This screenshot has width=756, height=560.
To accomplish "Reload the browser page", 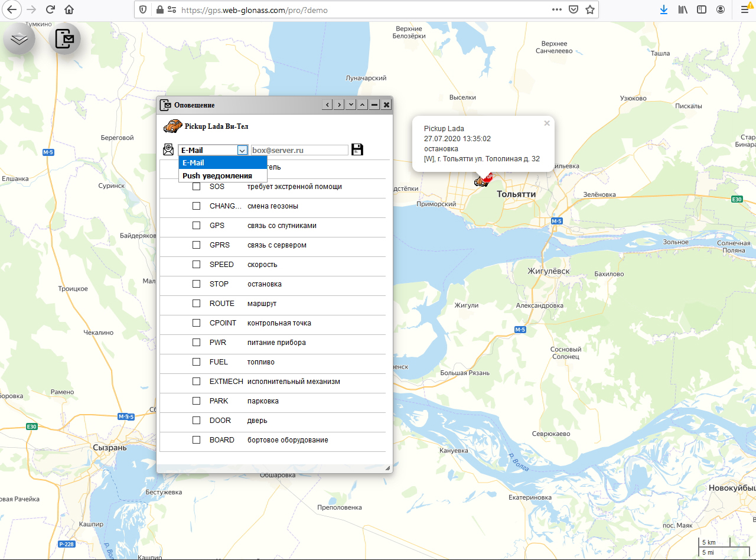I will tap(50, 9).
